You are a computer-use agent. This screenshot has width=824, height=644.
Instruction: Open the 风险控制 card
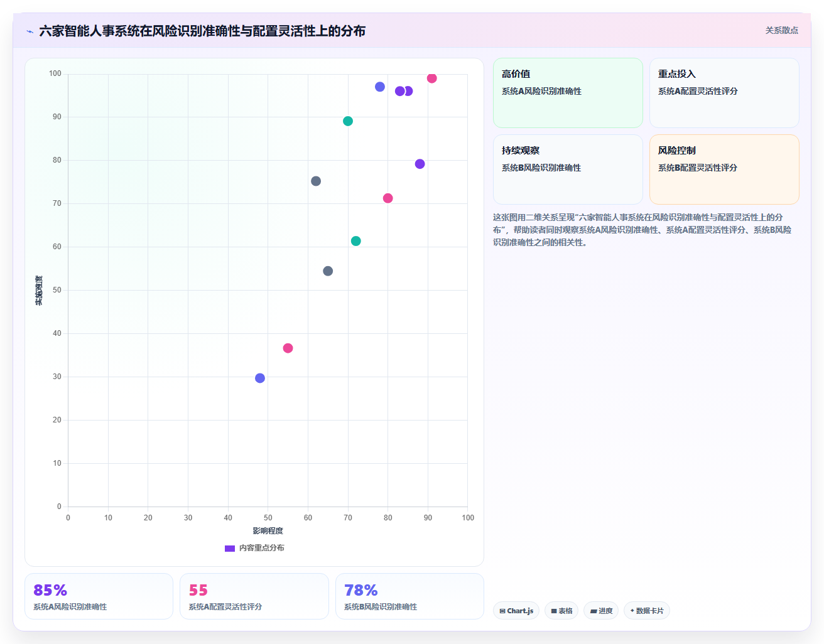[x=724, y=169]
